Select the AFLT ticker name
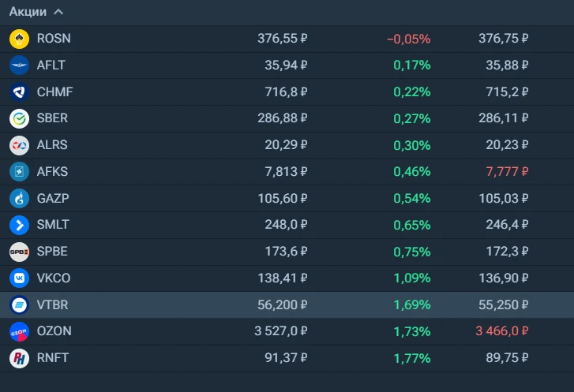574x392 pixels. pos(51,65)
